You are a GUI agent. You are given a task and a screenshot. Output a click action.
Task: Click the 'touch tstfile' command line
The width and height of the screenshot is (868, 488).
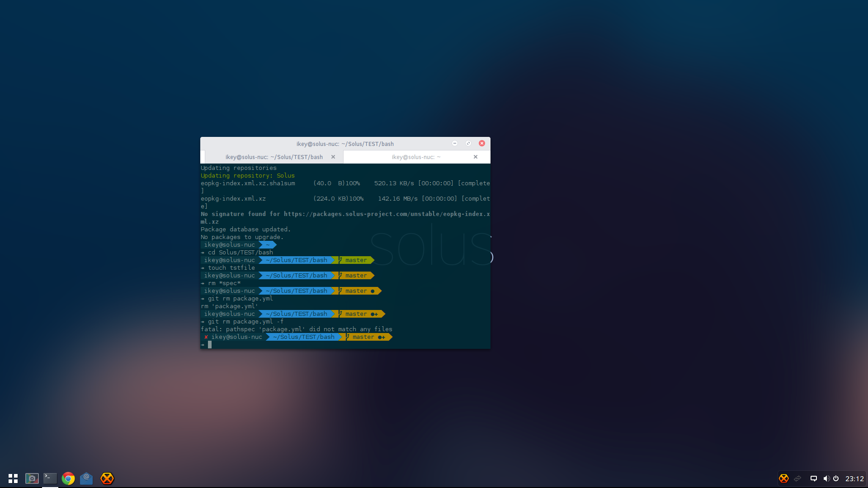click(x=231, y=268)
